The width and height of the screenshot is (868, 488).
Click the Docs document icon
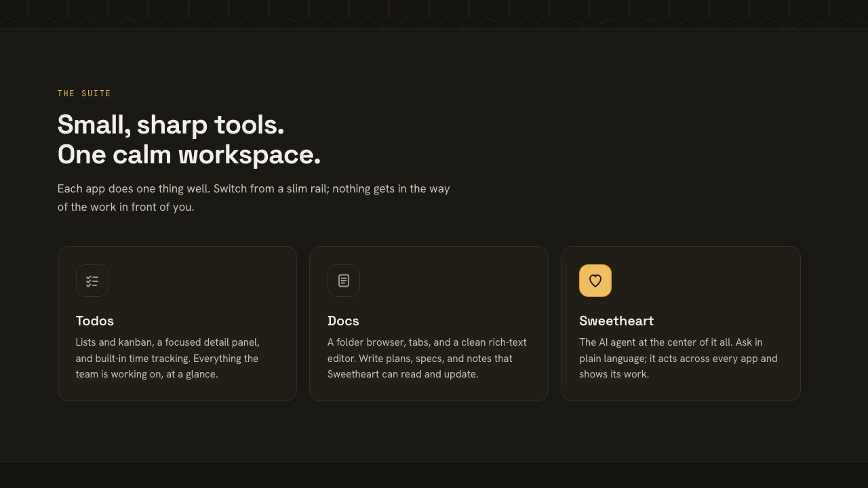pos(344,281)
